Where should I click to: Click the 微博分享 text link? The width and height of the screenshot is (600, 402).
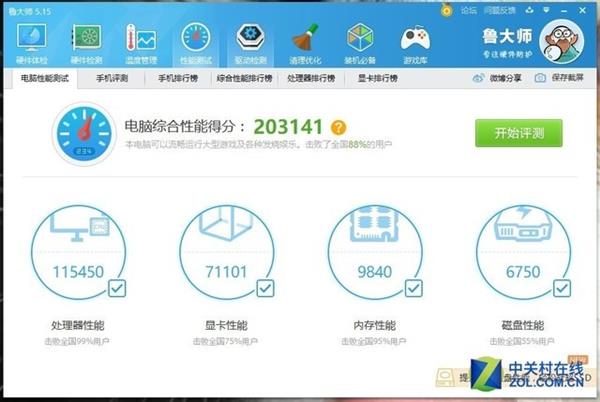[x=505, y=78]
